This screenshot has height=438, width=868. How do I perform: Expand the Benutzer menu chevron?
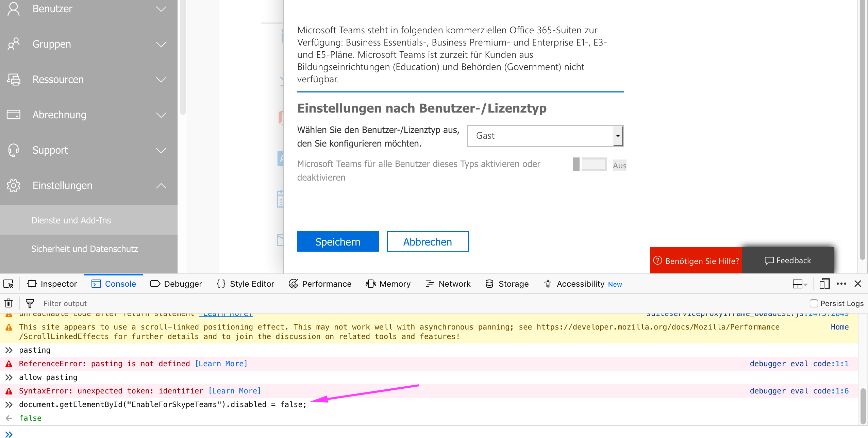161,9
